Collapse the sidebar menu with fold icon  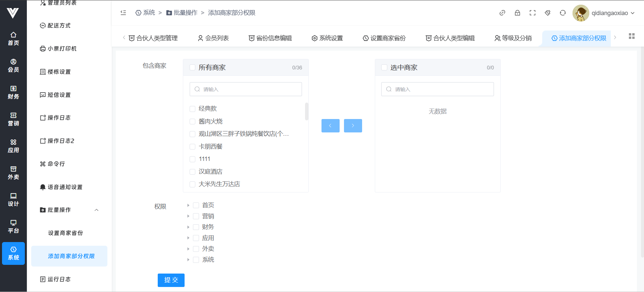pyautogui.click(x=123, y=13)
